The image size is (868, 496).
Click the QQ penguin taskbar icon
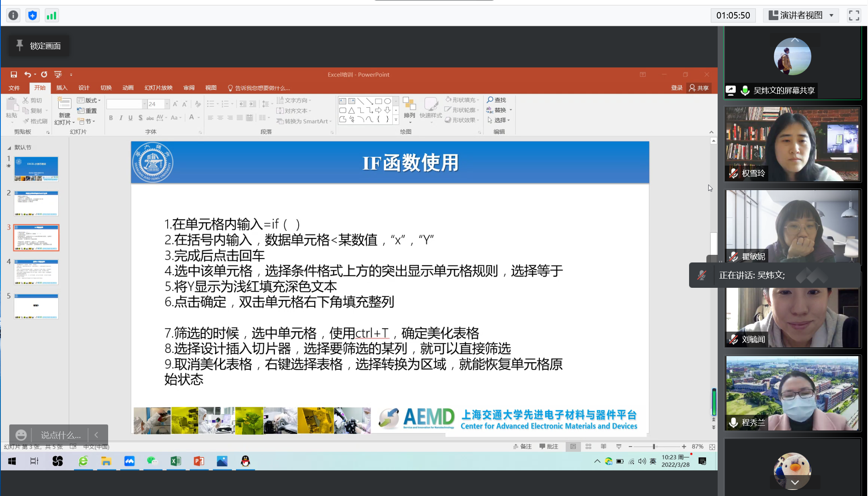click(x=245, y=461)
